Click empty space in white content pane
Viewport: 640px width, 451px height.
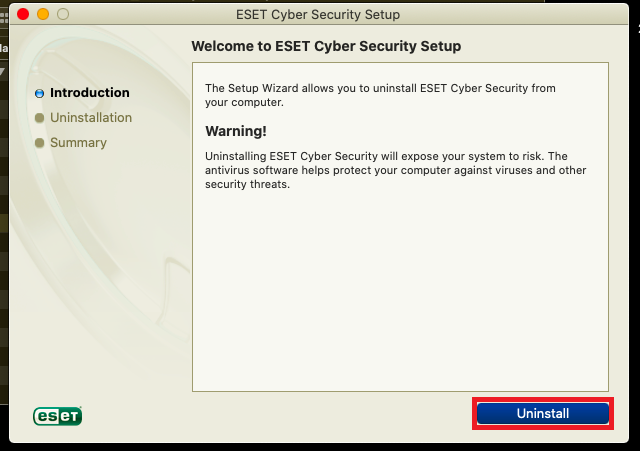pyautogui.click(x=400, y=290)
